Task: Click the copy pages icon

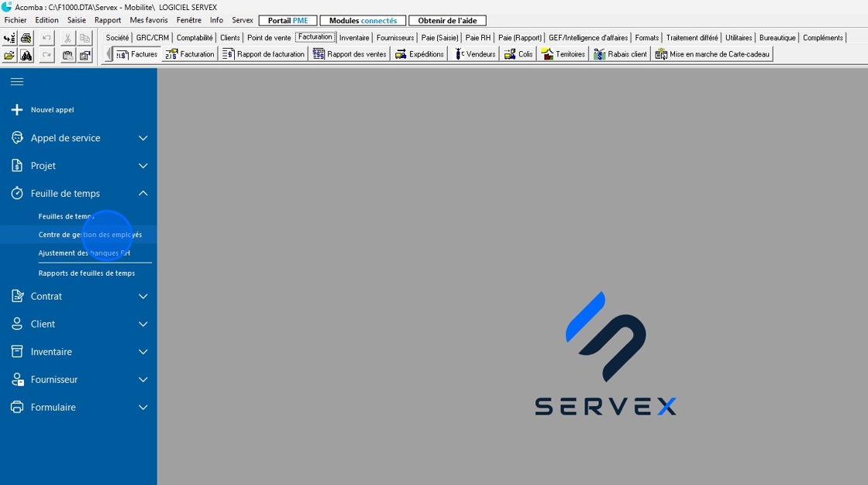Action: pyautogui.click(x=84, y=38)
